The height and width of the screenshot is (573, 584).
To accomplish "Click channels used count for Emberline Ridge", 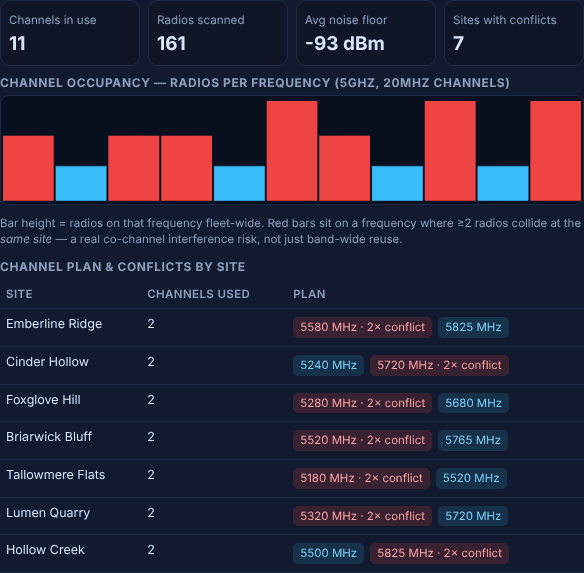I will click(x=151, y=324).
